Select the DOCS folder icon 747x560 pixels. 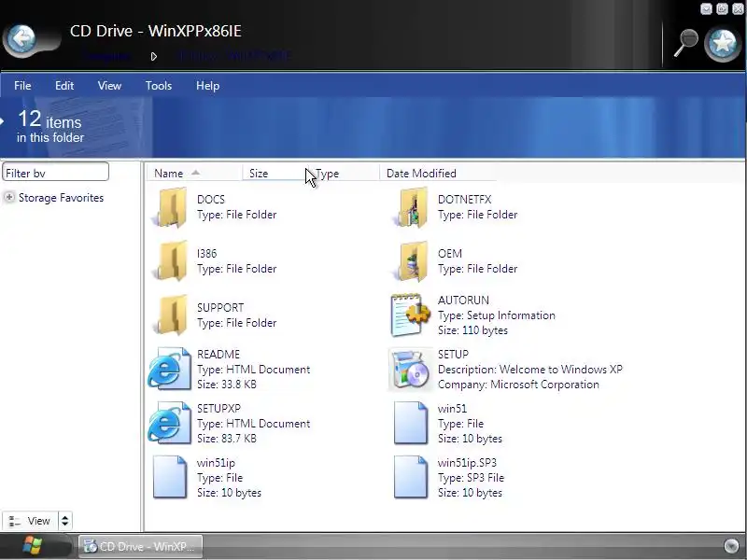171,207
